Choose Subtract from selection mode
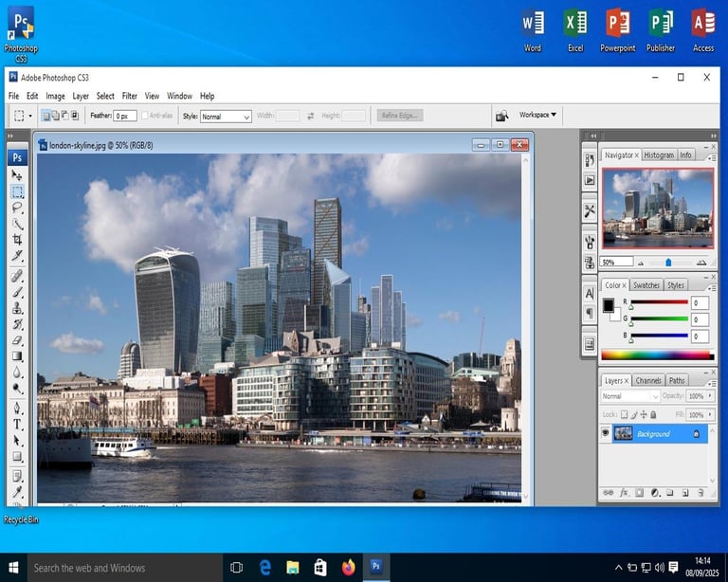The image size is (728, 582). (x=65, y=115)
